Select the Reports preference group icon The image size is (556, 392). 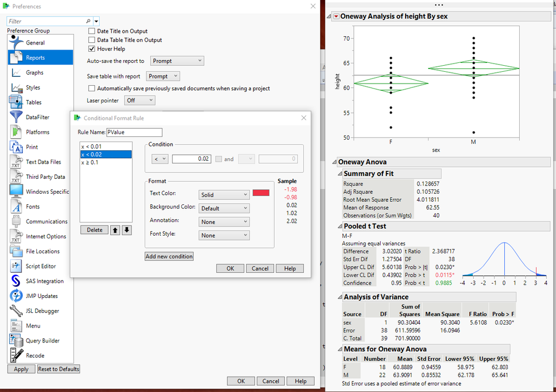point(16,57)
